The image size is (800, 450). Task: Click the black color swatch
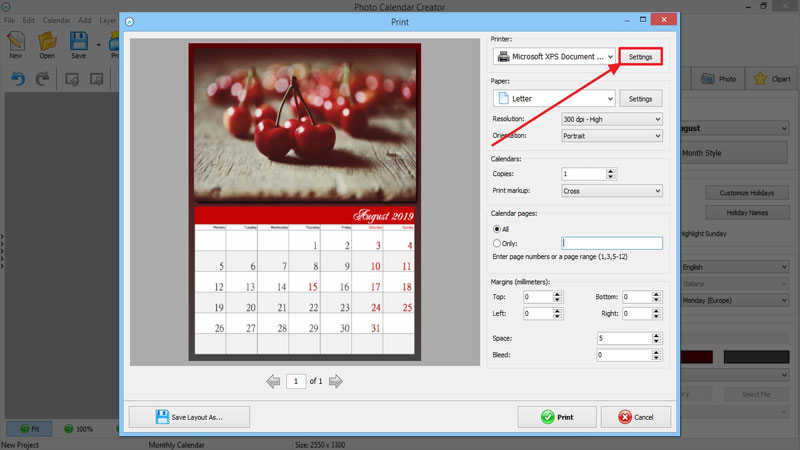[756, 357]
